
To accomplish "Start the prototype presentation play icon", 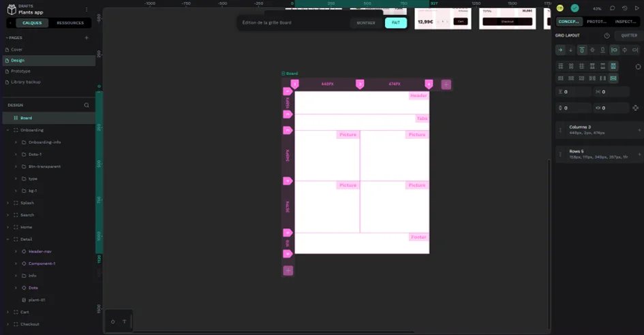I will coord(637,8).
